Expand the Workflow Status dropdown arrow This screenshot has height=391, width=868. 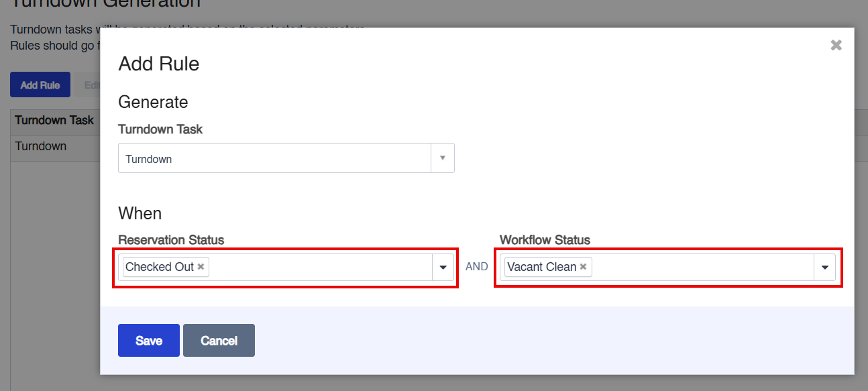824,267
